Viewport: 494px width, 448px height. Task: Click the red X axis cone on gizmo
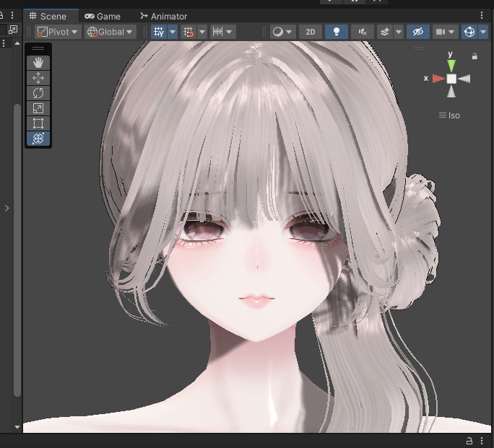(x=438, y=79)
